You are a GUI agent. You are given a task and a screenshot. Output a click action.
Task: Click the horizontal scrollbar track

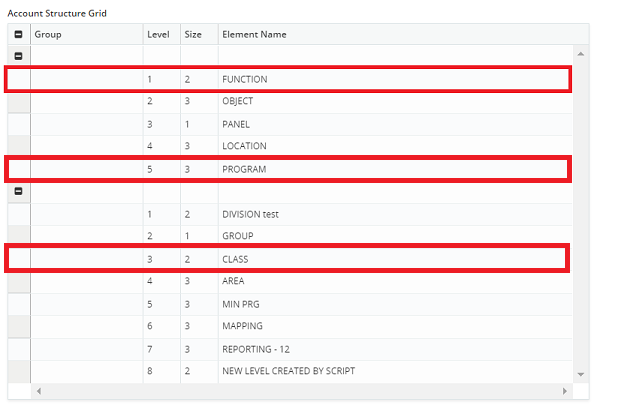pos(300,390)
